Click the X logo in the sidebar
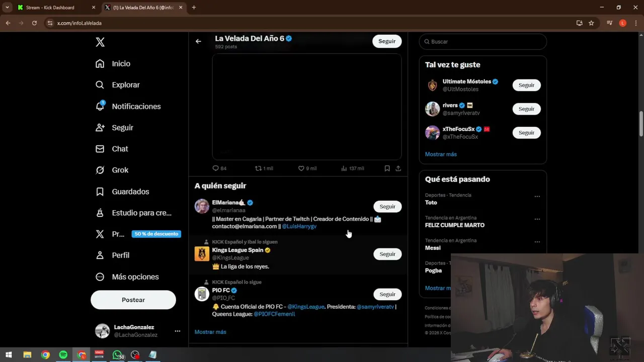Screen dimensions: 644x362 (100, 42)
